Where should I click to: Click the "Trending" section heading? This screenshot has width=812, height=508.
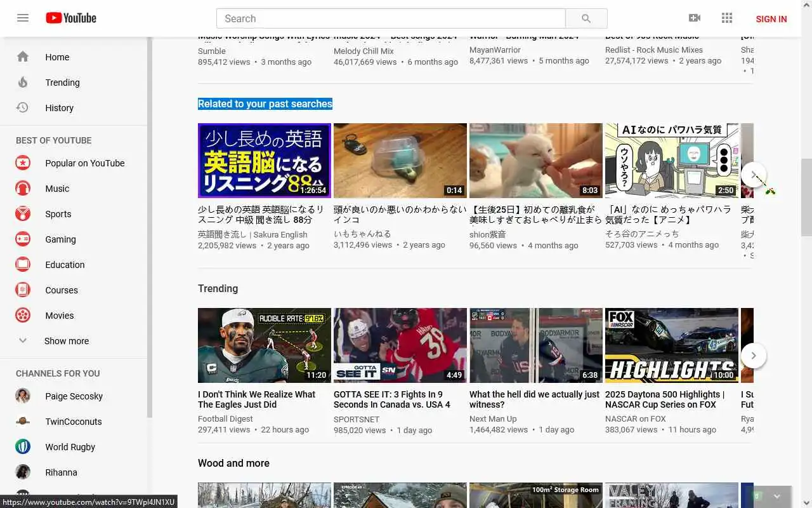point(218,288)
